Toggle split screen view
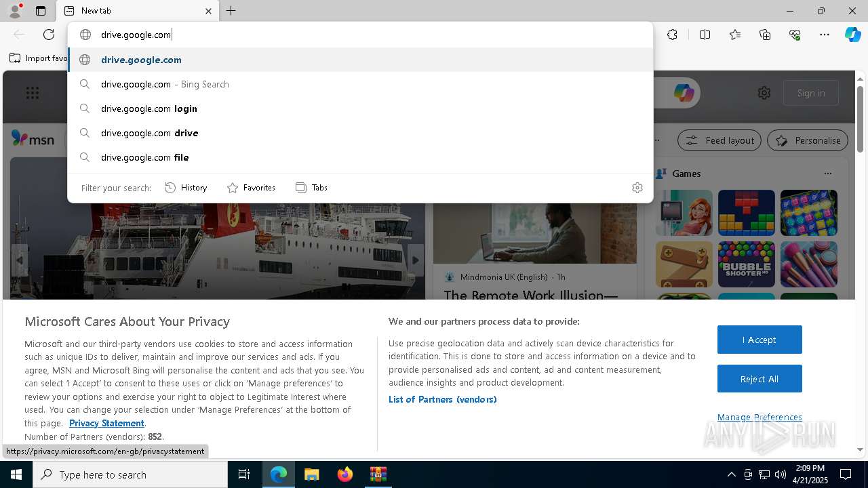 [x=705, y=35]
